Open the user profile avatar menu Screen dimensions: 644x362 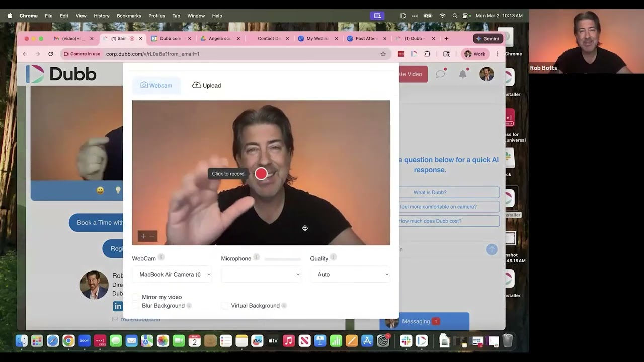click(487, 74)
